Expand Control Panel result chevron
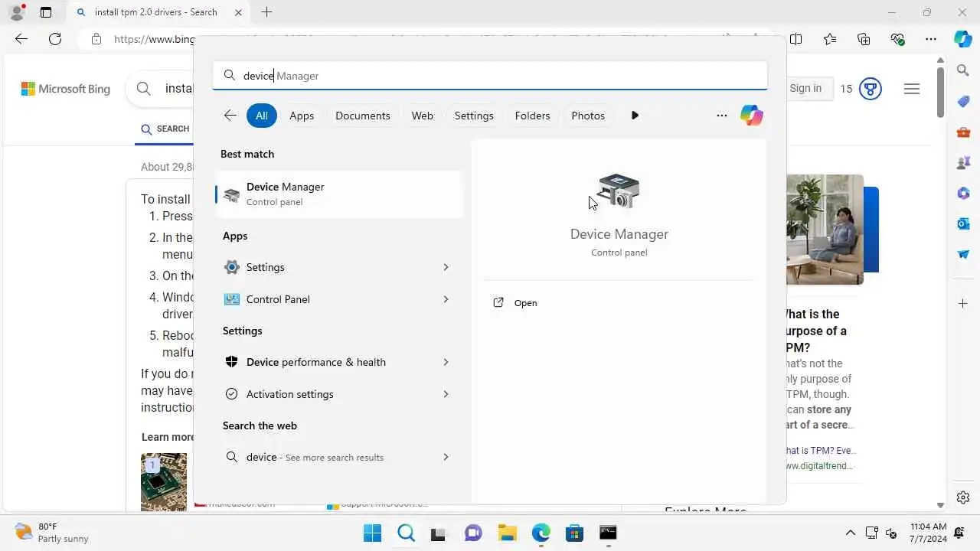This screenshot has width=980, height=551. point(446,299)
